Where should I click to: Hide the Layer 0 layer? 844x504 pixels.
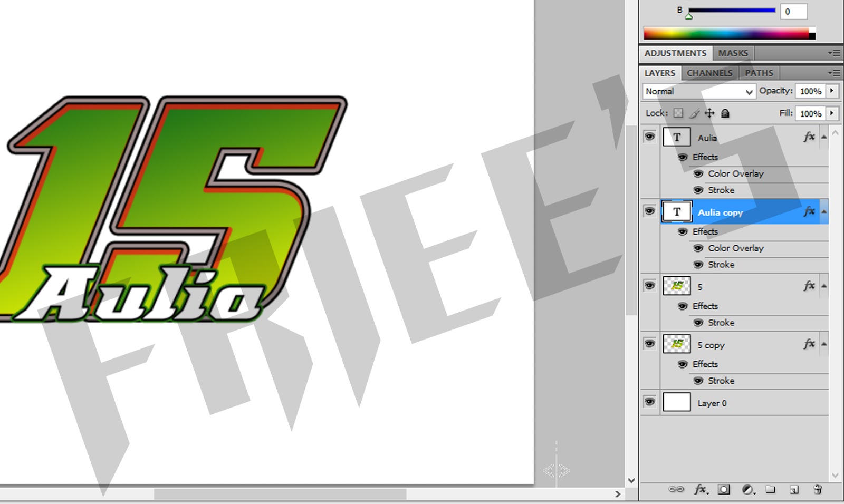point(650,402)
